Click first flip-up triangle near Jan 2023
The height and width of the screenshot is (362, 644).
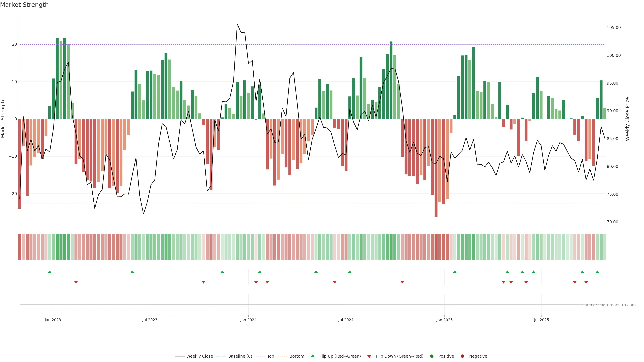pos(50,272)
